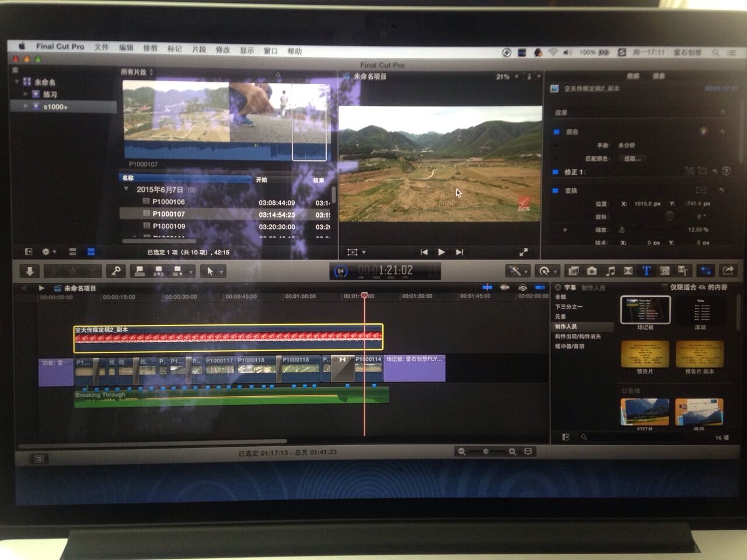Toggle the 修正 1 correction checkbox
747x560 pixels.
[x=556, y=172]
